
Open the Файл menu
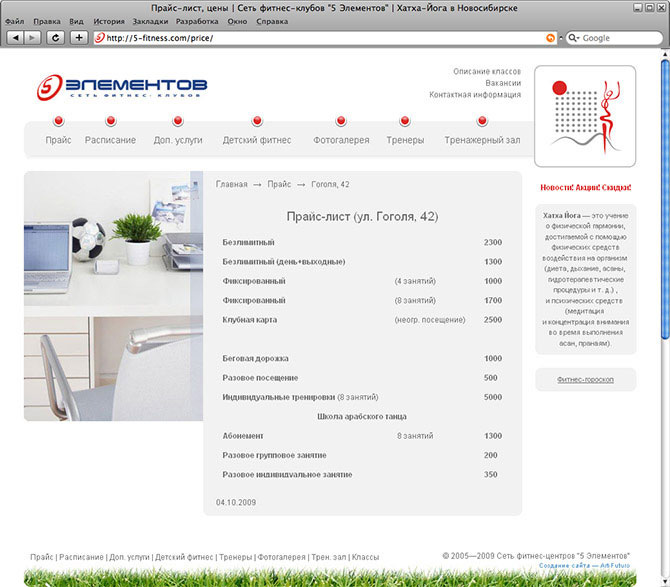click(15, 21)
